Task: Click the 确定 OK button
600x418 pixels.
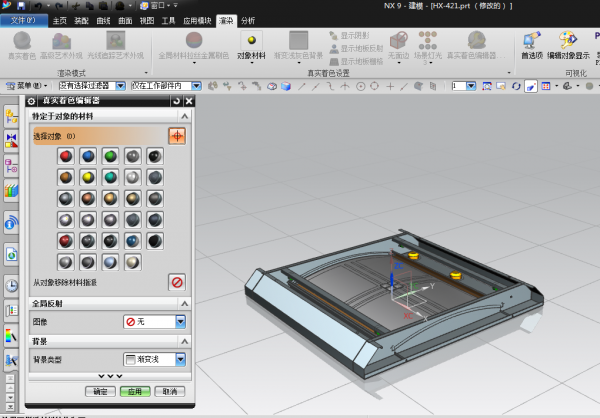Action: point(100,391)
